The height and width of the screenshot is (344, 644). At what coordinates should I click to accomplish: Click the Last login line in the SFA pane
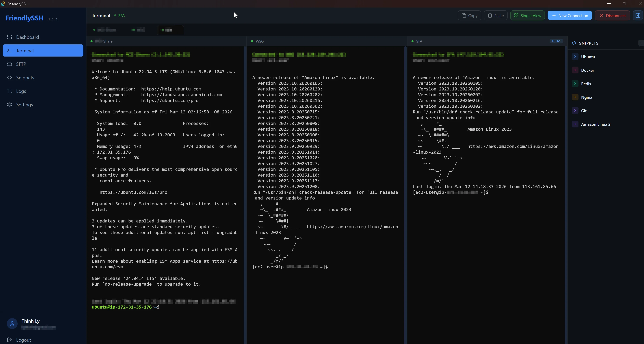click(484, 187)
